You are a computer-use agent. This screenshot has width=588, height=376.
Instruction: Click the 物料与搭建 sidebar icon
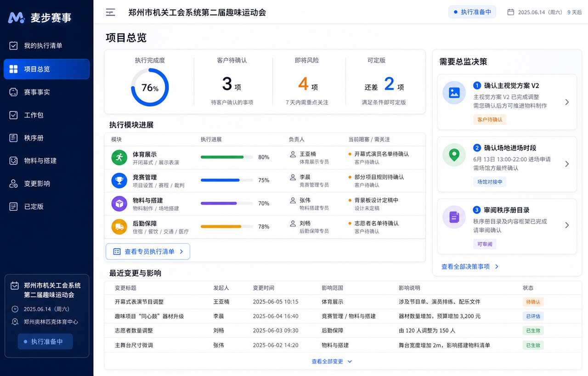[x=14, y=161]
